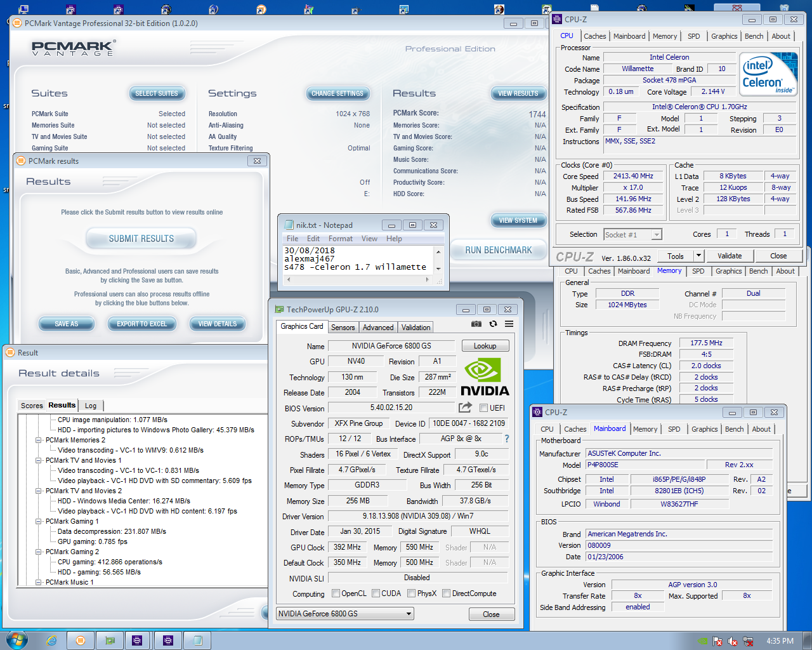Collapse the PCMark TV and Movies 2 node
This screenshot has width=812, height=650.
[39, 491]
